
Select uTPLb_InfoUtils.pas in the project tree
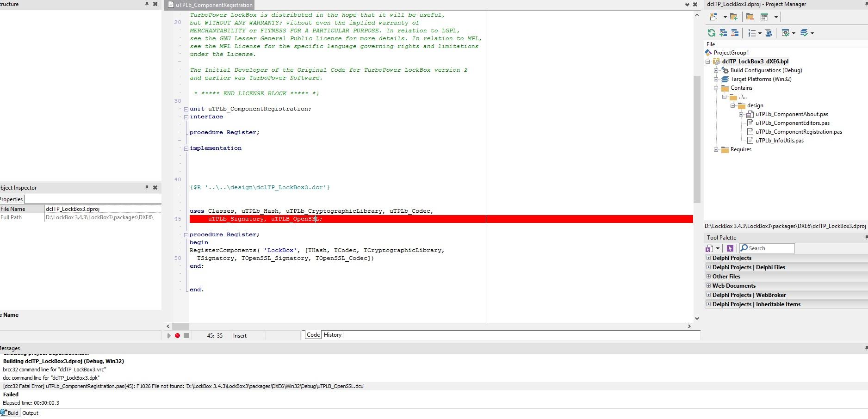(780, 141)
